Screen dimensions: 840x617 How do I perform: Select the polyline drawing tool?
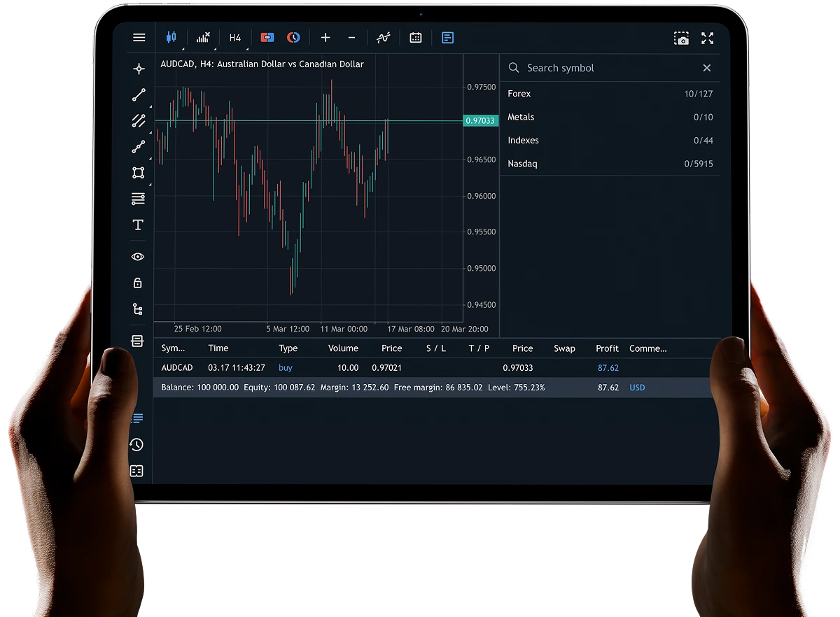click(139, 147)
